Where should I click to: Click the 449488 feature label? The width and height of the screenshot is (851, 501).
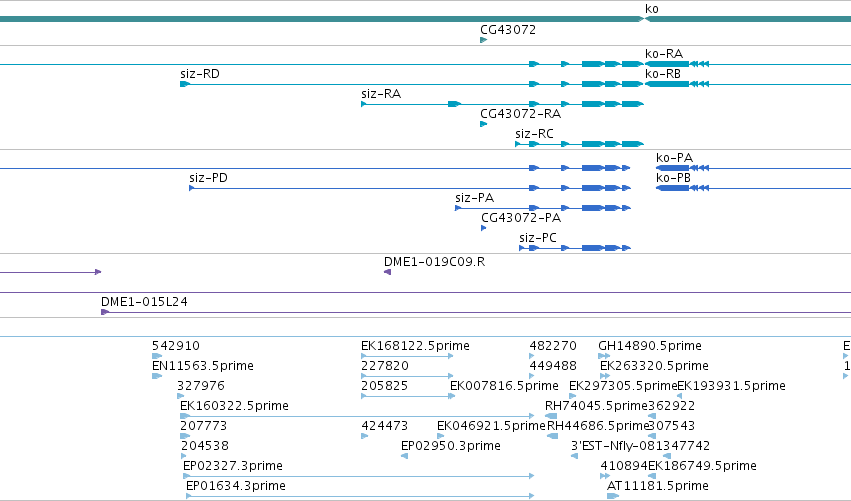[553, 366]
